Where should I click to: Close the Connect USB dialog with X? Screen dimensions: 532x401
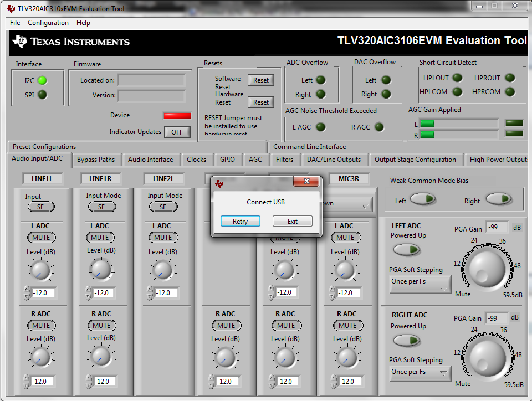point(306,181)
